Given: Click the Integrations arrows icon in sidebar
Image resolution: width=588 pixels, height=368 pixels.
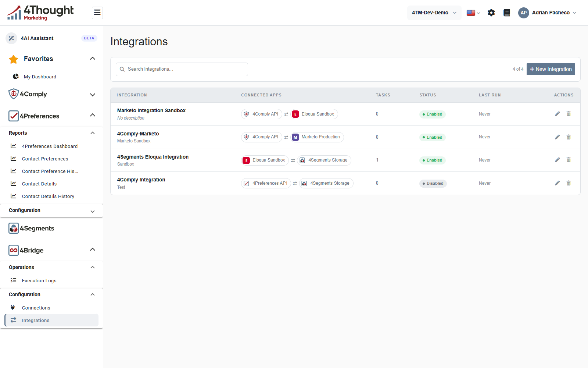Looking at the screenshot, I should coord(14,320).
